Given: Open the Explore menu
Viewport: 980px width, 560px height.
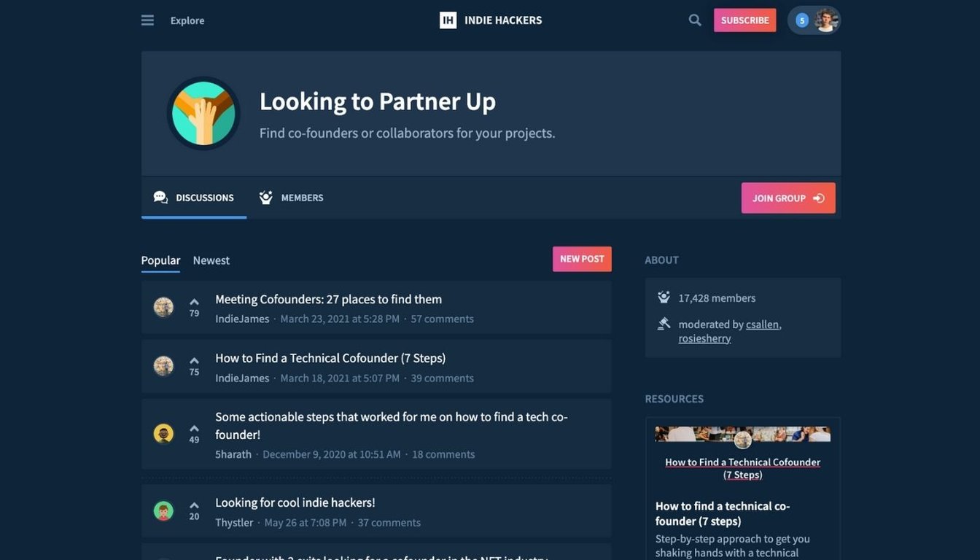Looking at the screenshot, I should [187, 20].
